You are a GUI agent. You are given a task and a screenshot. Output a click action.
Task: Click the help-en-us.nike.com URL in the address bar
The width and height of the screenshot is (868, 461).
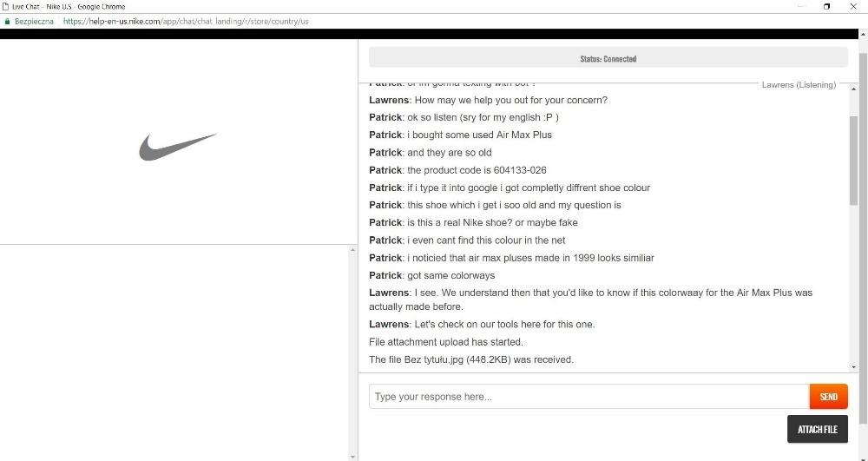pyautogui.click(x=186, y=22)
